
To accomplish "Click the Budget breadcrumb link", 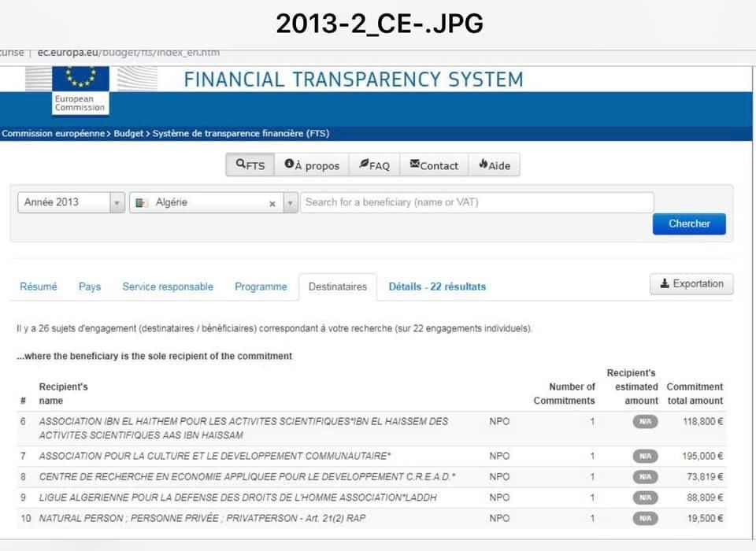I will click(x=128, y=134).
